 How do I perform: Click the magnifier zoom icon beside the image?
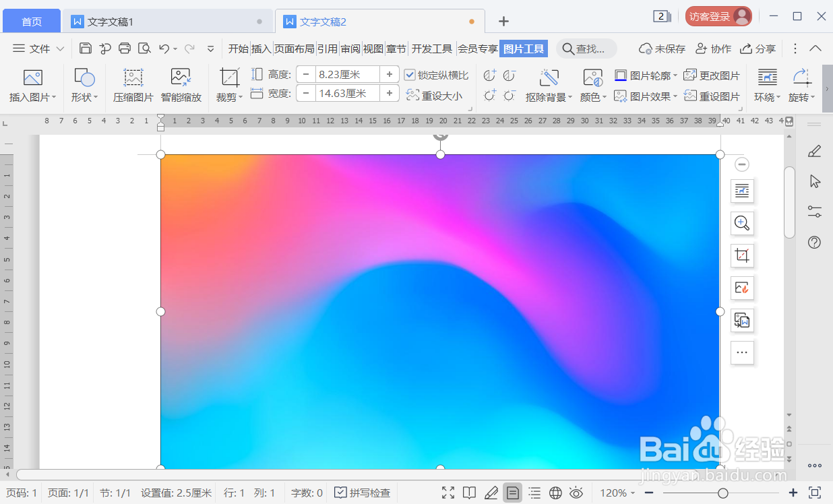741,223
